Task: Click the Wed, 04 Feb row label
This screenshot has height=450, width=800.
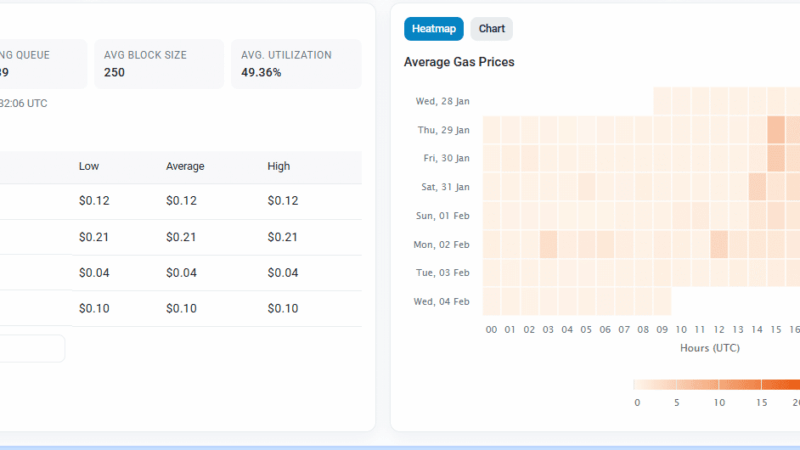Action: pos(441,301)
